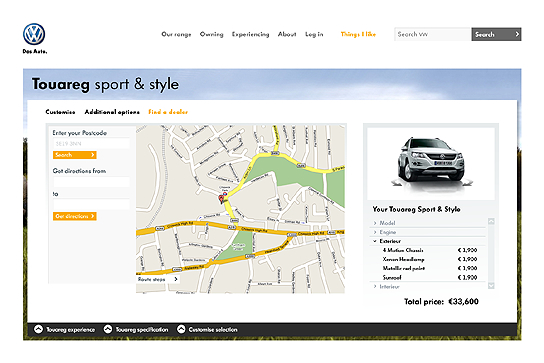Switch to the Customise tab

60,112
